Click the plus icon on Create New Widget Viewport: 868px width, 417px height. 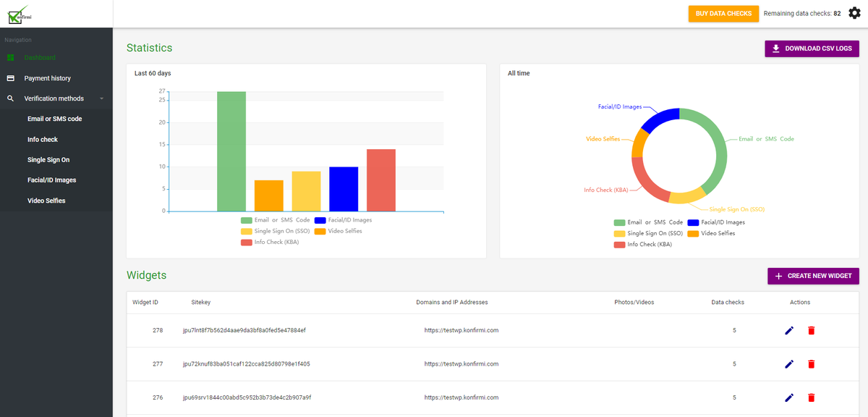[x=778, y=276]
